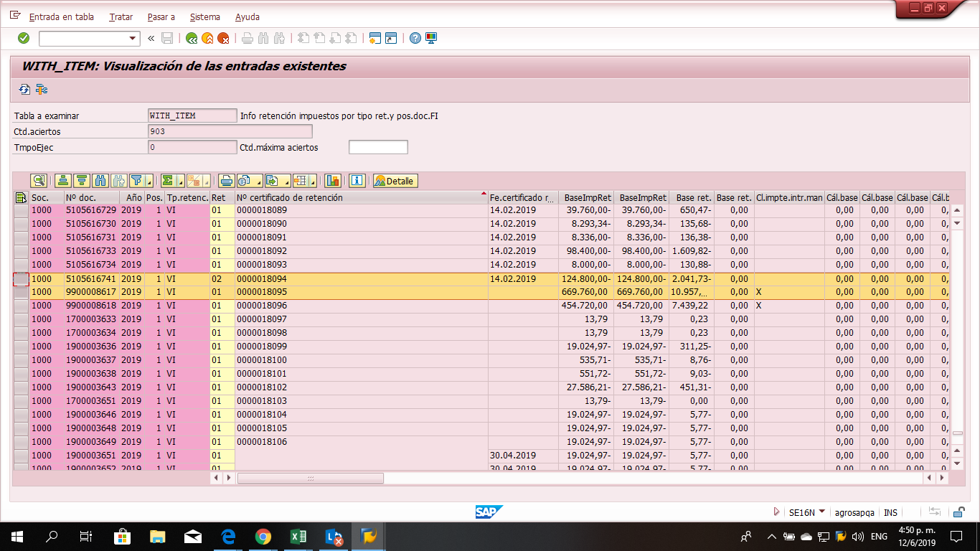This screenshot has width=980, height=551.
Task: Click the select-all icon in the table header corner
Action: point(21,197)
